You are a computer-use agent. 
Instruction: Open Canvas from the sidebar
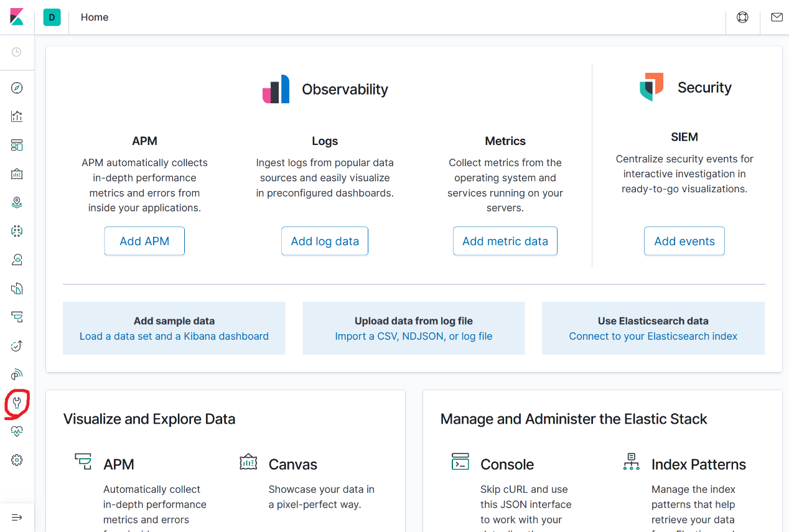[17, 174]
